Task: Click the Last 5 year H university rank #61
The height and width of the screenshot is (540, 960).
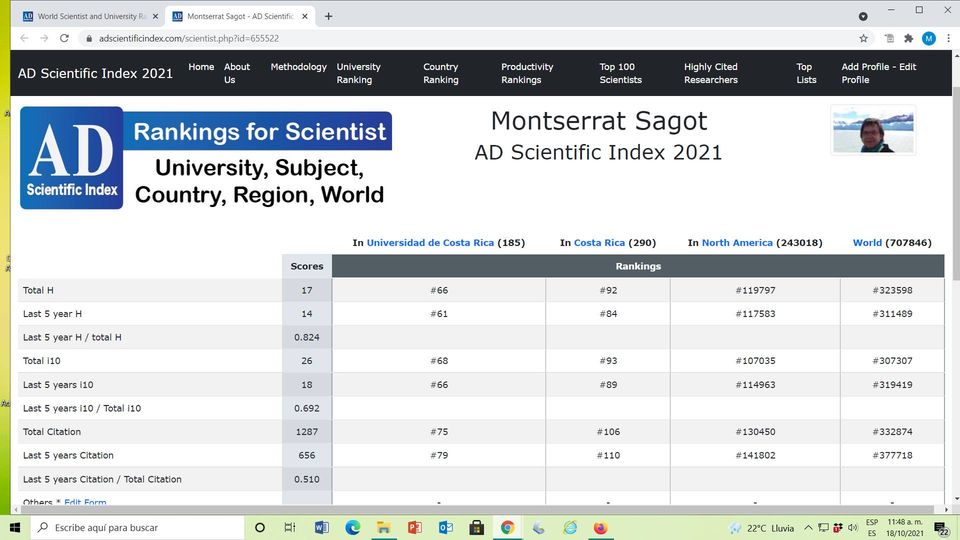Action: (x=439, y=313)
